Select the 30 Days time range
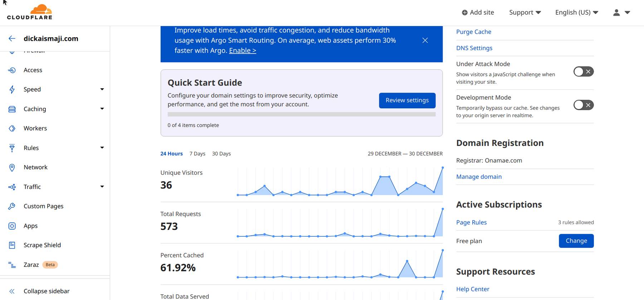This screenshot has height=300, width=644. 221,154
